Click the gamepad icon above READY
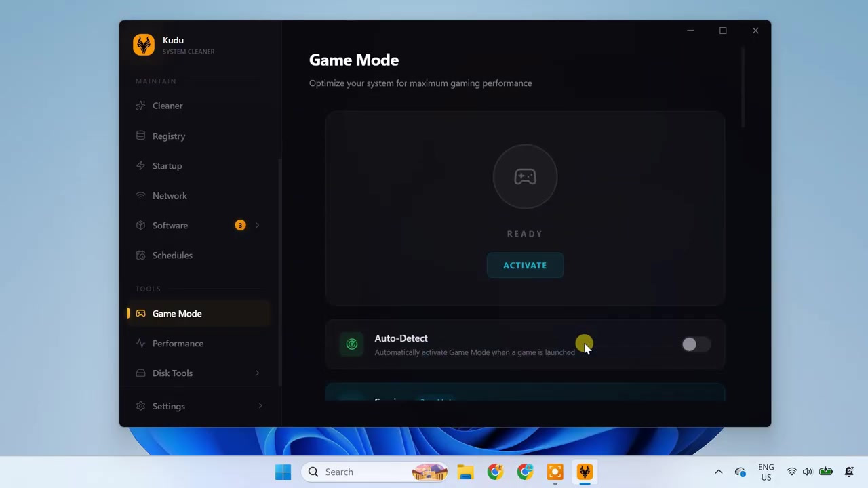Image resolution: width=868 pixels, height=488 pixels. [525, 177]
